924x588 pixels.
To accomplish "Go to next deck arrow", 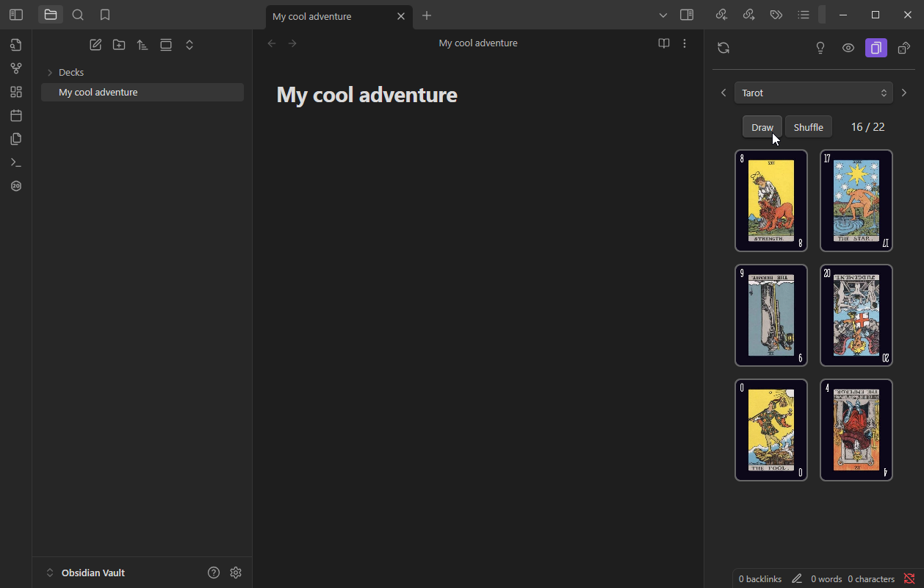I will [x=904, y=93].
